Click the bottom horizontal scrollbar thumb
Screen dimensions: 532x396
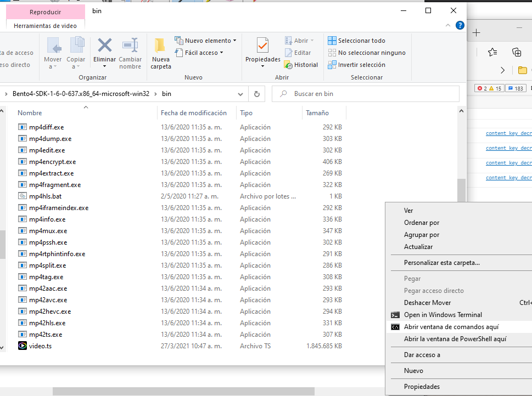(x=183, y=392)
